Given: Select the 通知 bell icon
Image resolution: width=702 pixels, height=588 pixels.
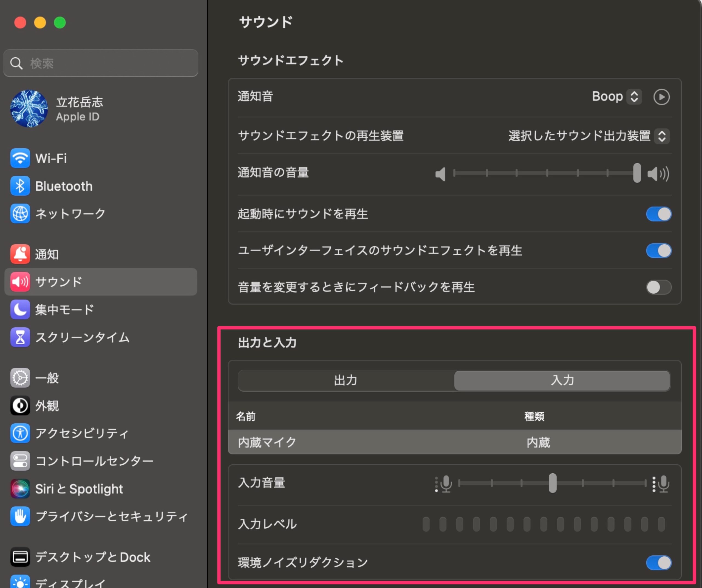Looking at the screenshot, I should pos(20,254).
